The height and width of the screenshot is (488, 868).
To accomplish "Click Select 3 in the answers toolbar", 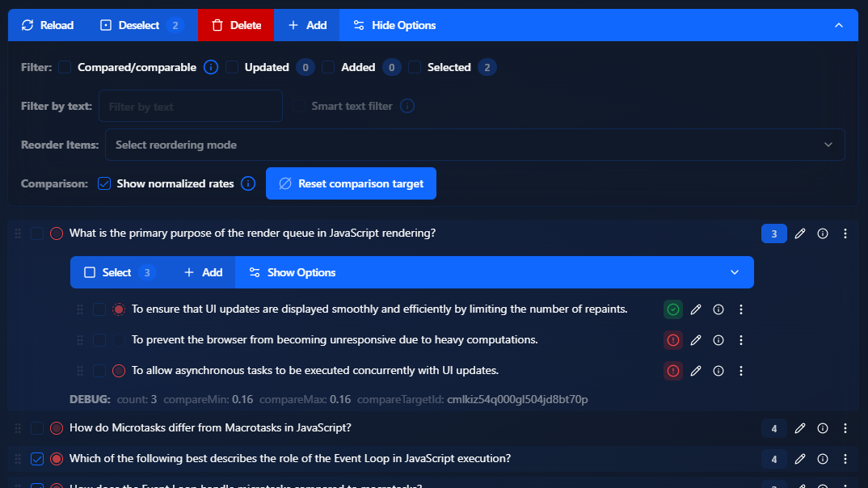I will 119,272.
